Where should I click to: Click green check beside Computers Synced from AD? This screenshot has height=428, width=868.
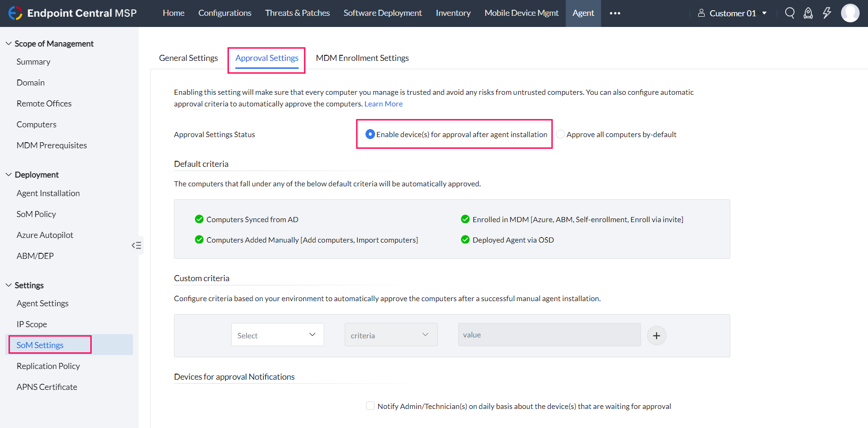point(199,219)
